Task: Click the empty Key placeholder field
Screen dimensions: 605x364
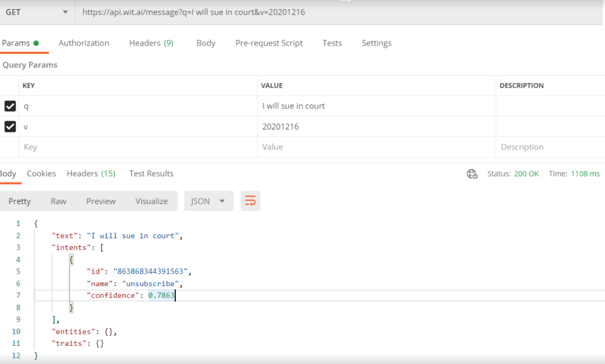Action: [138, 147]
